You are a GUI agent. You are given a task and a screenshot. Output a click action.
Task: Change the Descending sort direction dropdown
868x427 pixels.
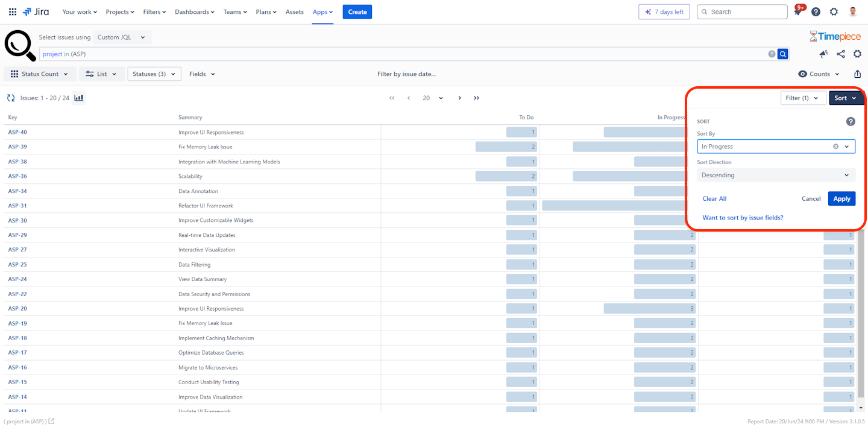coord(776,174)
